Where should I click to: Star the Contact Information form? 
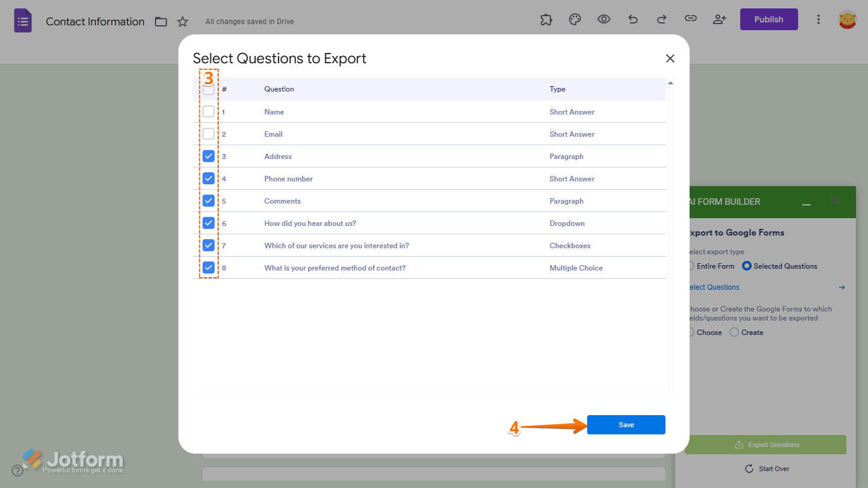point(182,21)
